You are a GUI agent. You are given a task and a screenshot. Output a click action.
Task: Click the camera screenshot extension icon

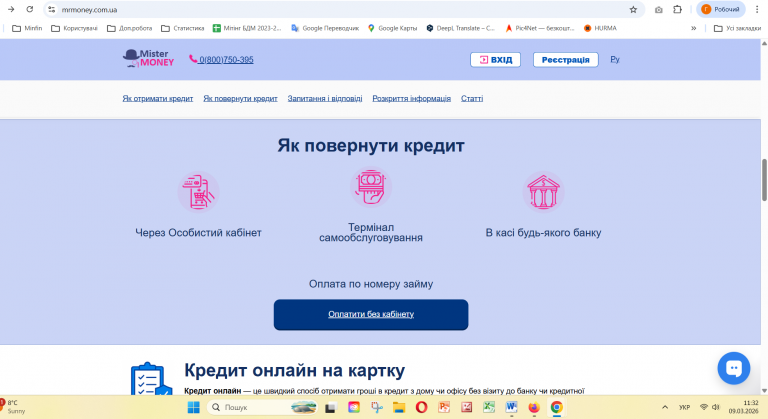click(x=659, y=9)
